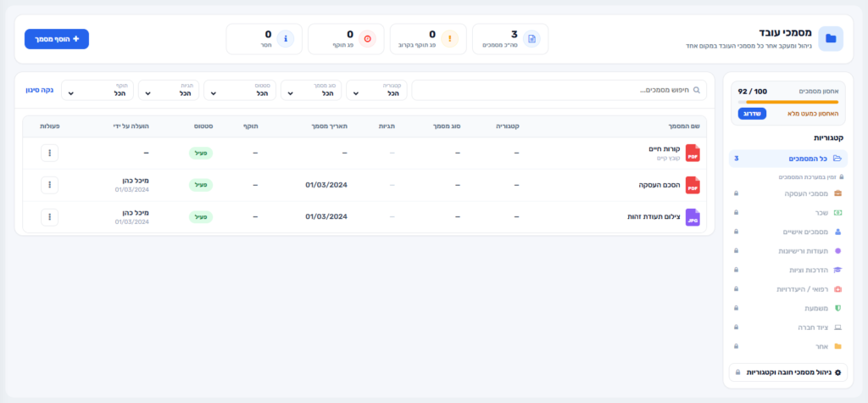Click the blue info icon for חסר
Viewport: 868px width, 403px height.
click(x=285, y=39)
